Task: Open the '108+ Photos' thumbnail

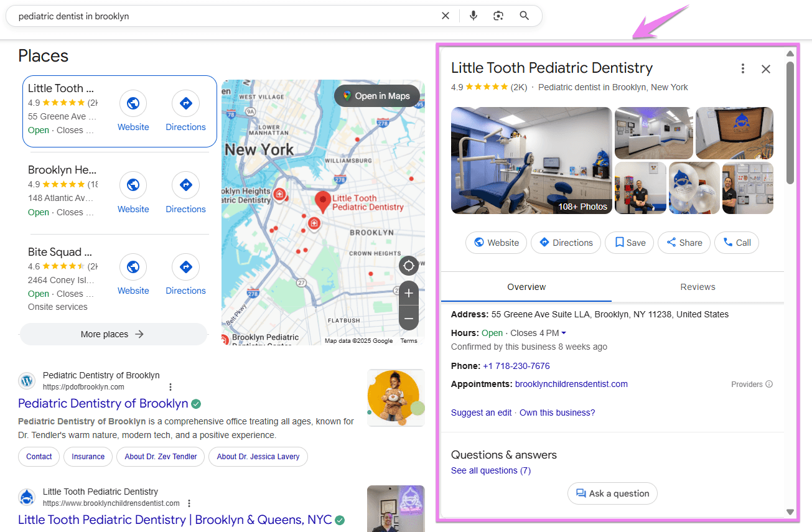Action: 582,206
